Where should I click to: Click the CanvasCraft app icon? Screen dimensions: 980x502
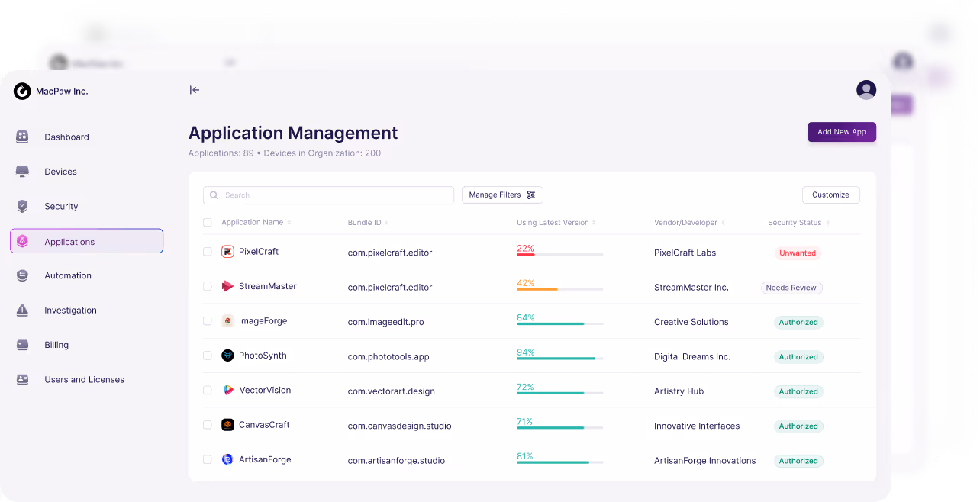tap(227, 425)
